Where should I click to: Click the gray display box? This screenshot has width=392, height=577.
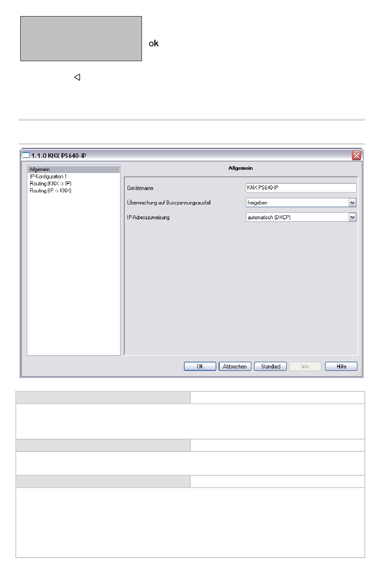81,39
